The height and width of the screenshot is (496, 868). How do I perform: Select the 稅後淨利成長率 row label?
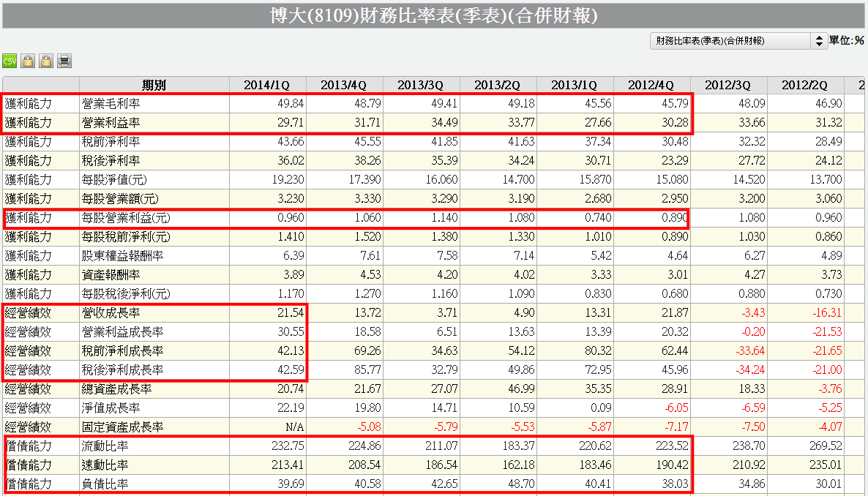(x=122, y=369)
